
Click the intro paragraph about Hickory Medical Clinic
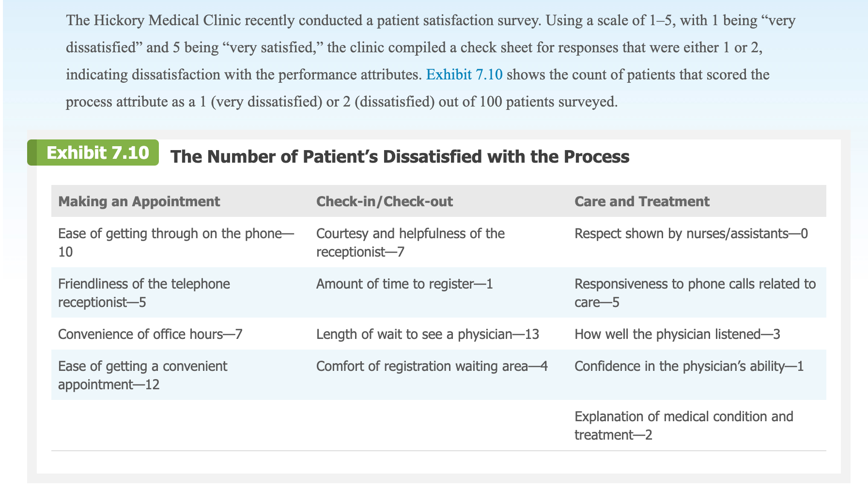pos(431,61)
